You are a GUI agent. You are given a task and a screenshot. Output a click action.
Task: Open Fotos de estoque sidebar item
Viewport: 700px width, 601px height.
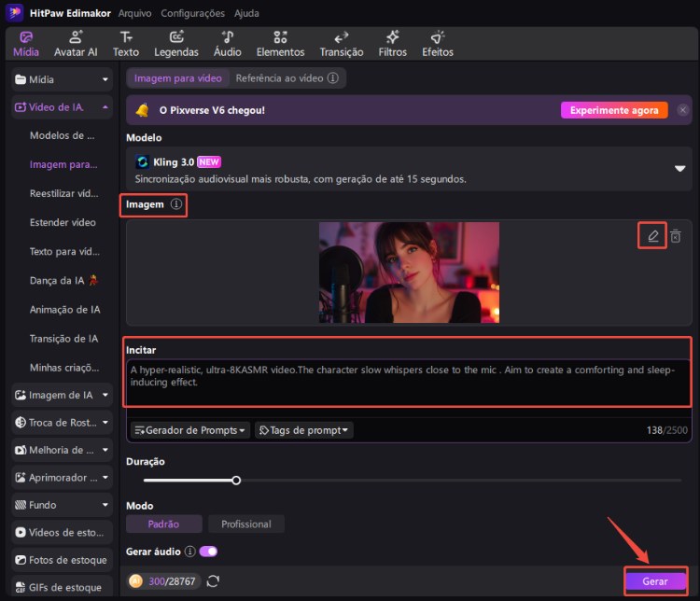point(62,560)
